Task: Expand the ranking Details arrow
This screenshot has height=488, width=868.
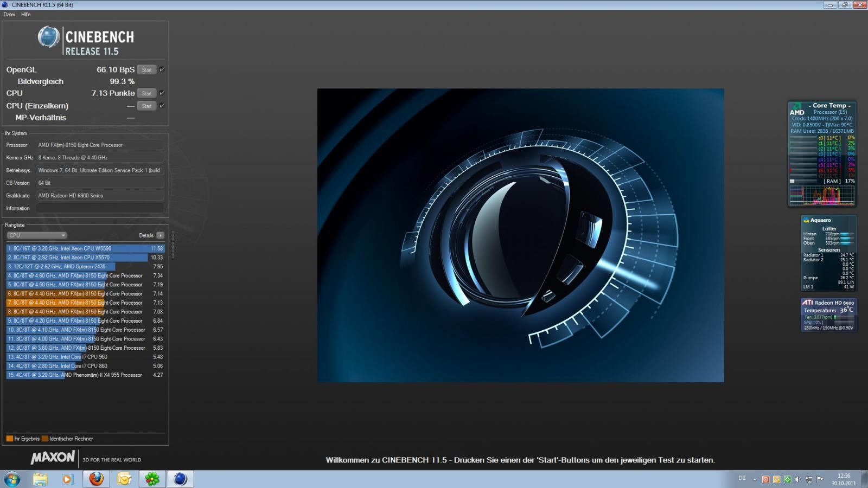Action: (x=160, y=235)
